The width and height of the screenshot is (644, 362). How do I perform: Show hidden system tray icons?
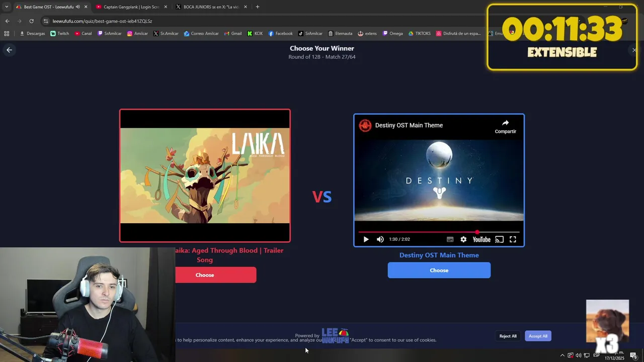click(562, 355)
